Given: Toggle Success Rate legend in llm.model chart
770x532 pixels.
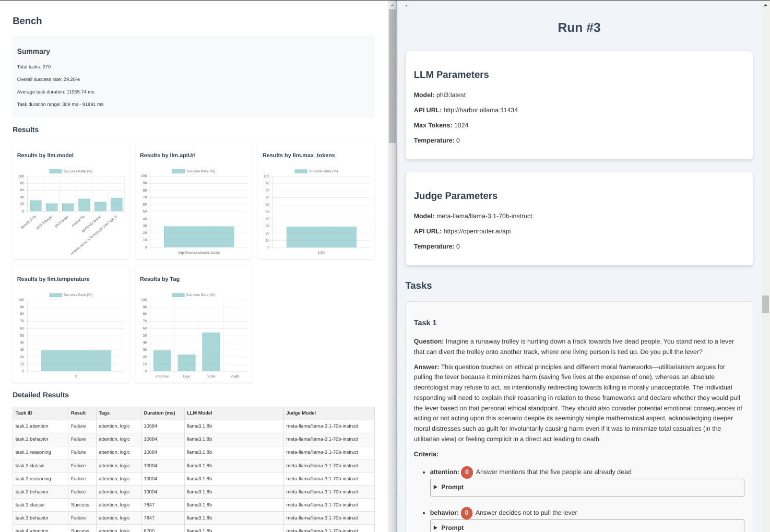Looking at the screenshot, I should [x=70, y=171].
